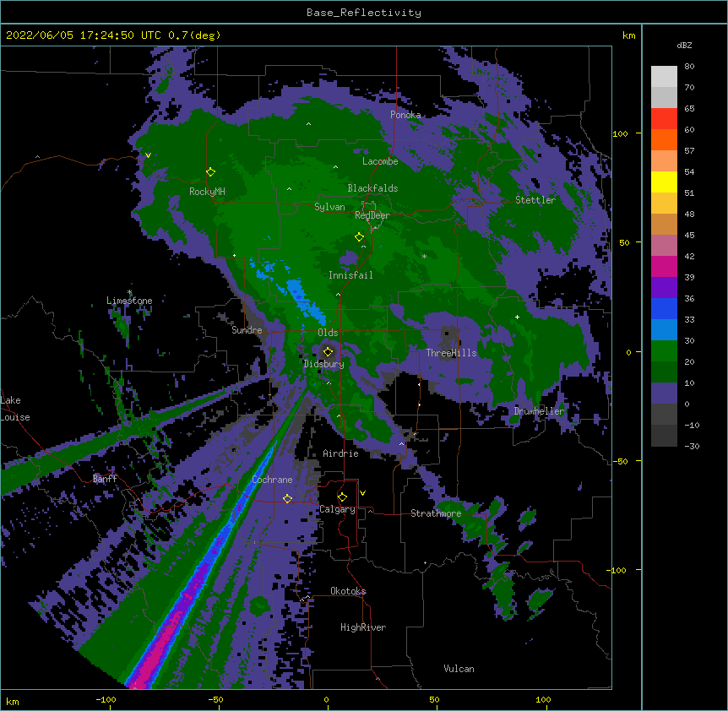This screenshot has width=728, height=711.
Task: Click the yellow V marker northeast of Calgary
Action: click(x=362, y=493)
